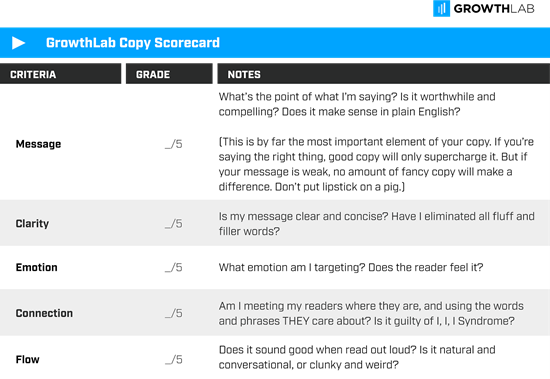Click the white play arrow icon
The height and width of the screenshot is (379, 550).
click(18, 43)
